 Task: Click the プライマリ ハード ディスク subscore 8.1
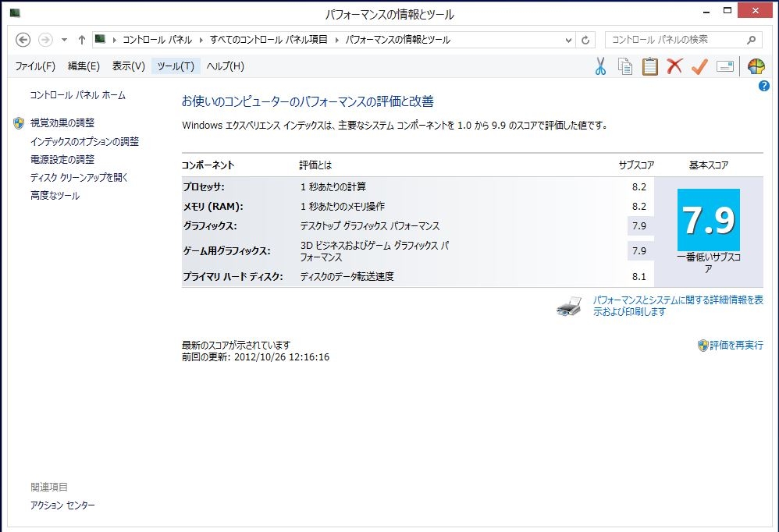point(639,276)
